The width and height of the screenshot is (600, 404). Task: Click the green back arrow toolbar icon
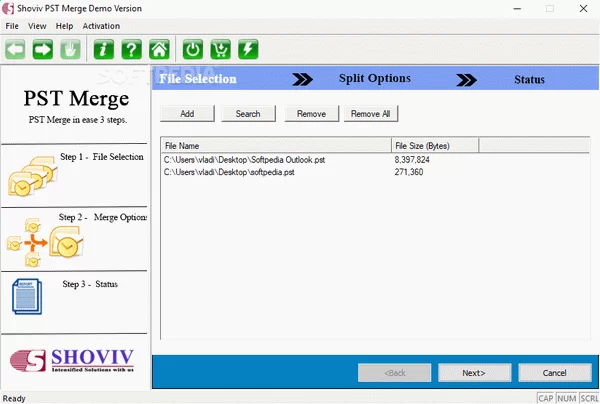15,49
